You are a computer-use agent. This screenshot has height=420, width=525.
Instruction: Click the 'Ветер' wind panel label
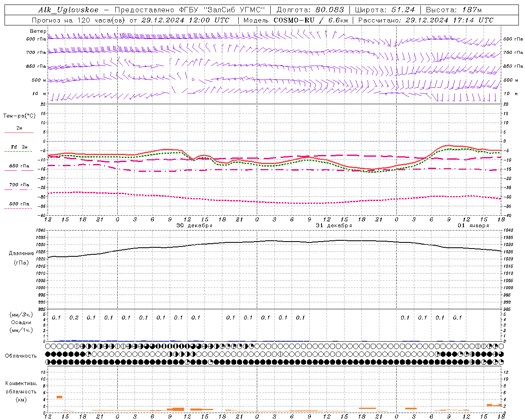click(x=38, y=31)
